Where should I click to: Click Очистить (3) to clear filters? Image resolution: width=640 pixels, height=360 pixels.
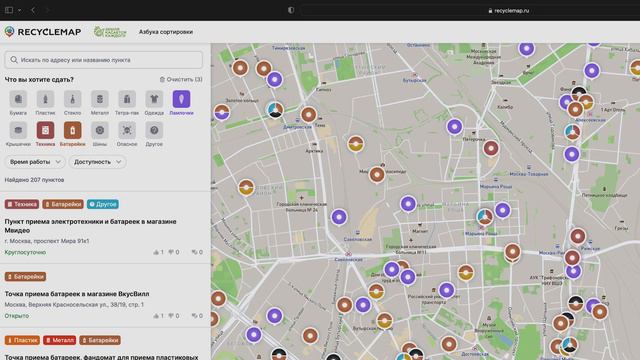181,79
